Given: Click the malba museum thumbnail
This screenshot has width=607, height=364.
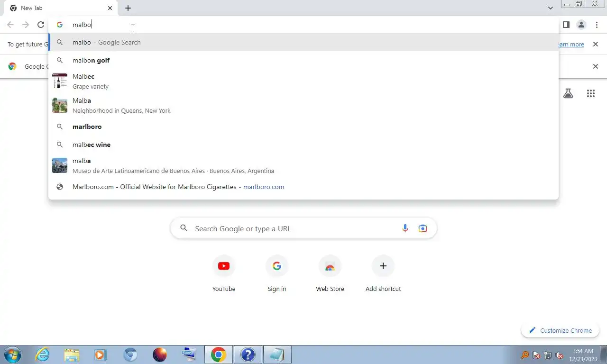Looking at the screenshot, I should [60, 165].
